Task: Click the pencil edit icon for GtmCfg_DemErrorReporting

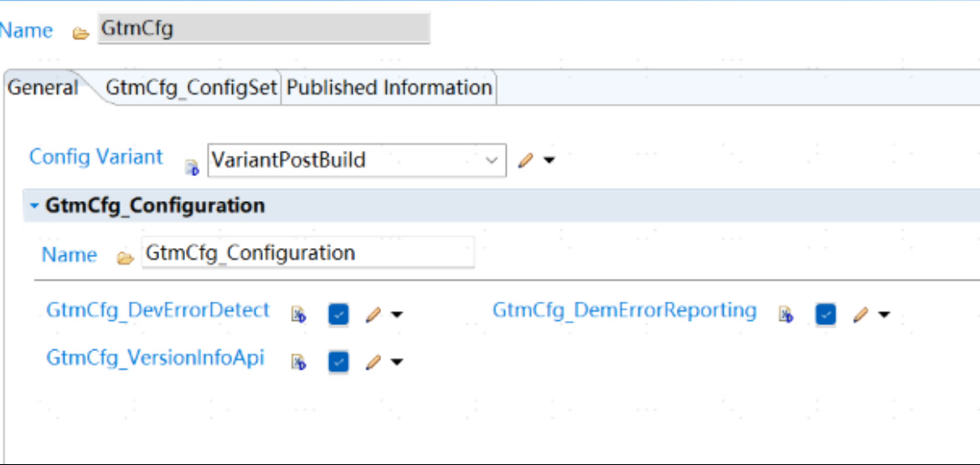Action: [860, 314]
